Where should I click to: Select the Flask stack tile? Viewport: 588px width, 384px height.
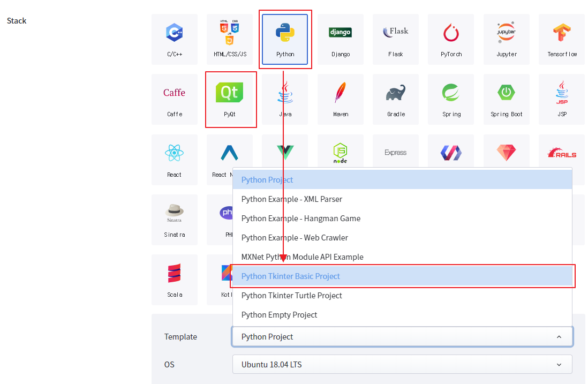pyautogui.click(x=396, y=40)
